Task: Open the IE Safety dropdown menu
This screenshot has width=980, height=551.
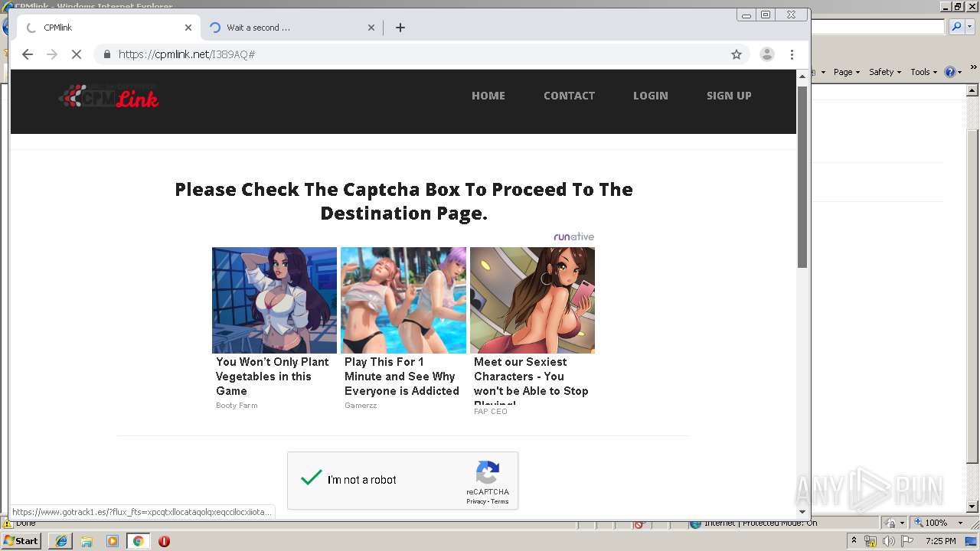Action: tap(886, 72)
